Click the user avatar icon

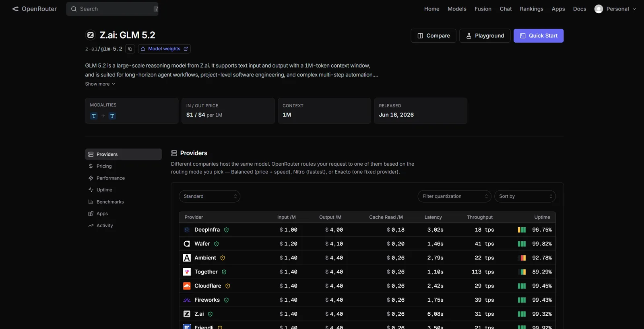click(599, 9)
